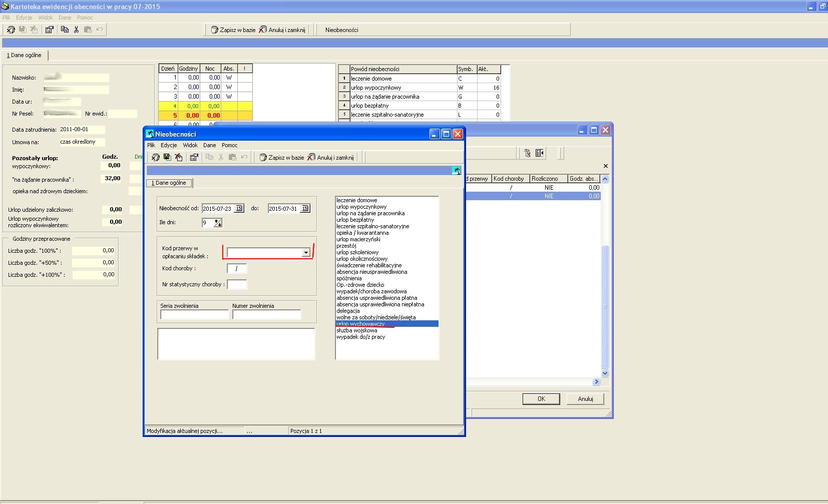
Task: Click delete icon in Kartoteka main toolbar
Action: (x=34, y=30)
